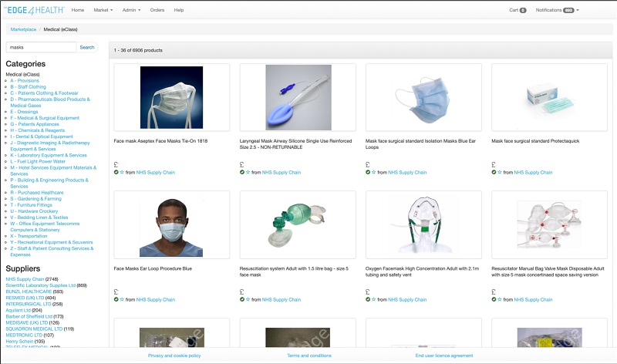617x364 pixels.
Task: Select category S - Gardening & Farming
Action: [x=35, y=199]
